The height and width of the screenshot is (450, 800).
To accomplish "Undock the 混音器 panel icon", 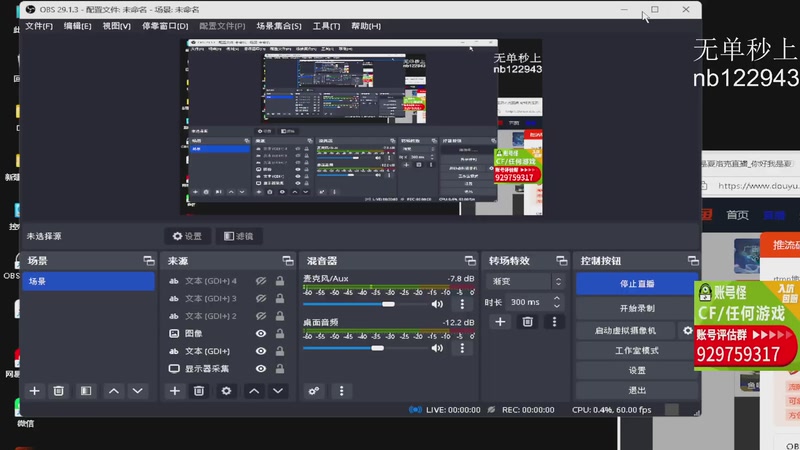I will (x=470, y=261).
